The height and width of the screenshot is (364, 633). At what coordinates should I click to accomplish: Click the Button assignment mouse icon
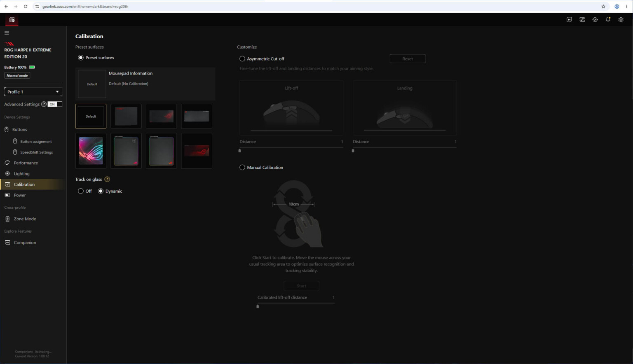pyautogui.click(x=15, y=141)
